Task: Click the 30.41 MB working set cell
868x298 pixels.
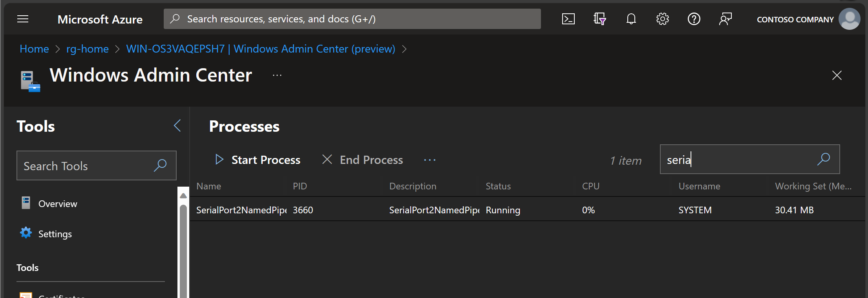Action: pyautogui.click(x=794, y=210)
